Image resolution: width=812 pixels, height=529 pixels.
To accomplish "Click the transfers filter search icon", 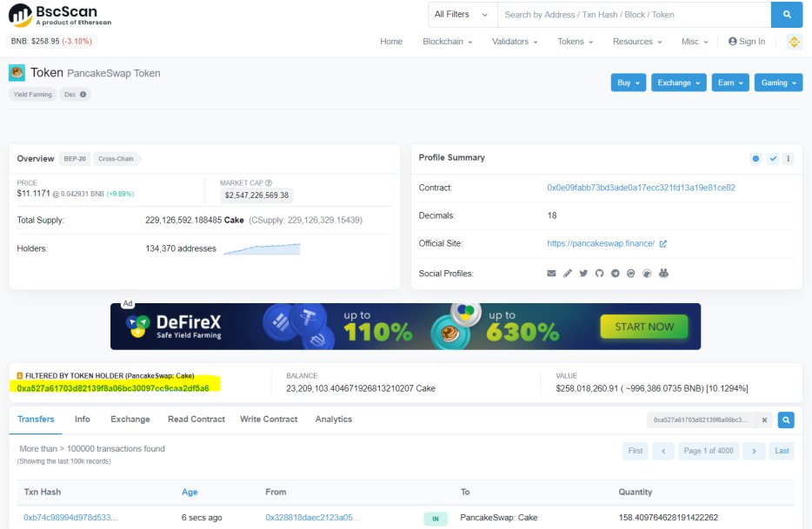I will (x=786, y=420).
